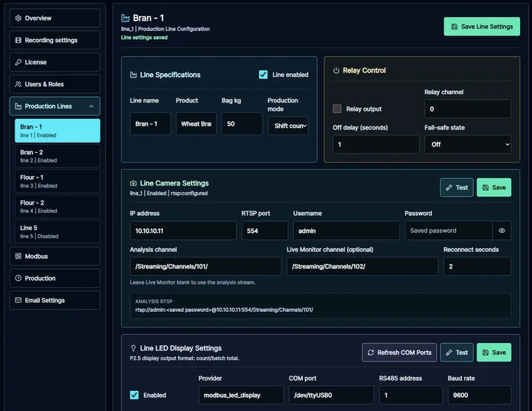Test the Line Camera Settings
532x411 pixels.
(x=457, y=188)
